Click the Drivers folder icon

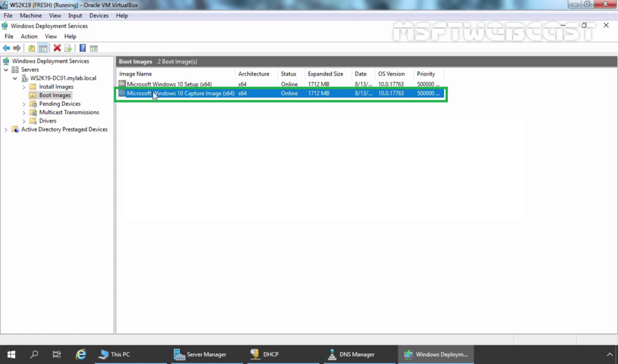tap(33, 121)
